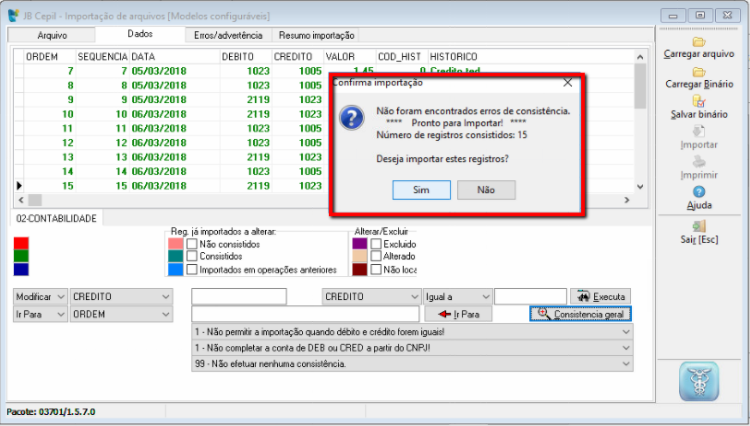
Task: Open Ajuda help icon
Action: (x=699, y=192)
